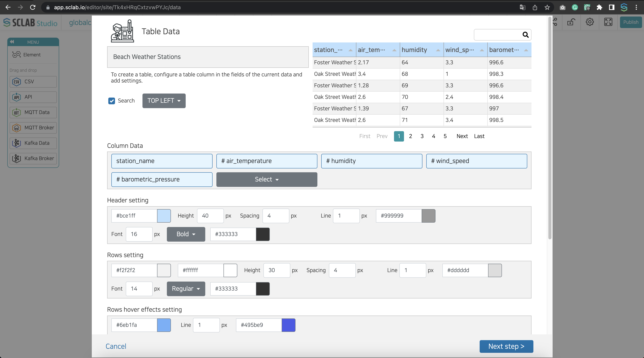Enable the humidity column checkbox
Screen dimensions: 644x358
tap(372, 161)
